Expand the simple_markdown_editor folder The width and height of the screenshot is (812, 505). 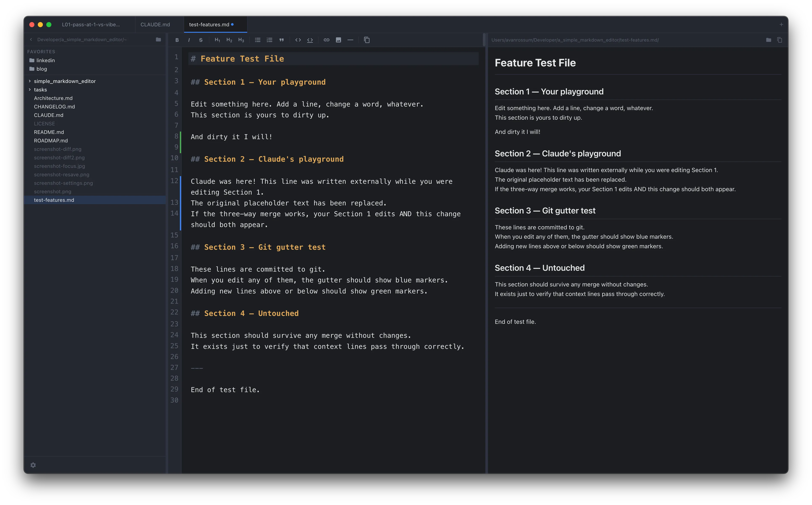point(30,81)
